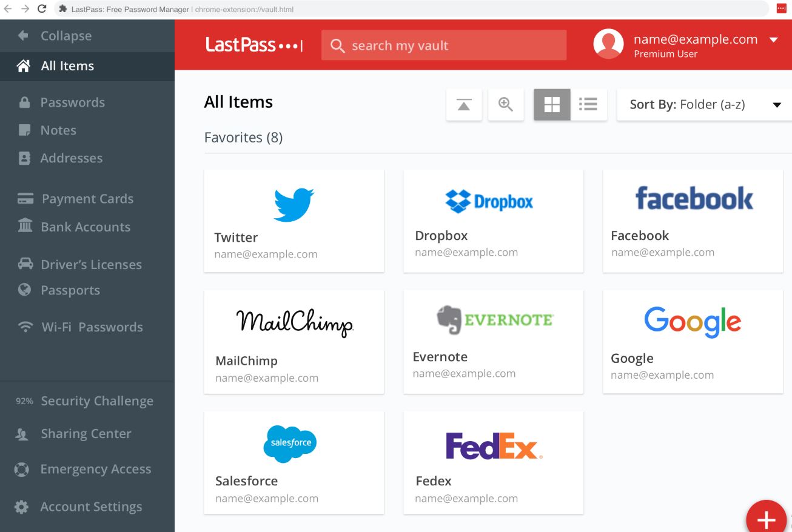792x532 pixels.
Task: Click the Premium User label
Action: 665,54
